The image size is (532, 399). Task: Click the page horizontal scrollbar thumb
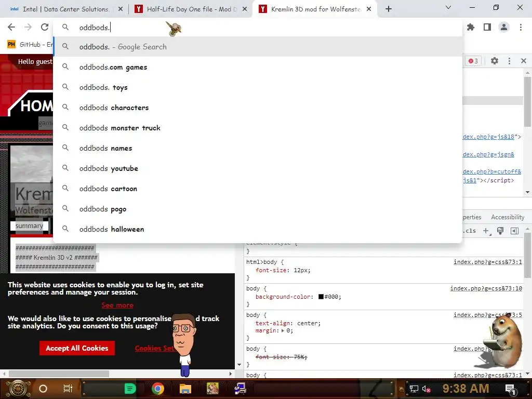[59, 374]
